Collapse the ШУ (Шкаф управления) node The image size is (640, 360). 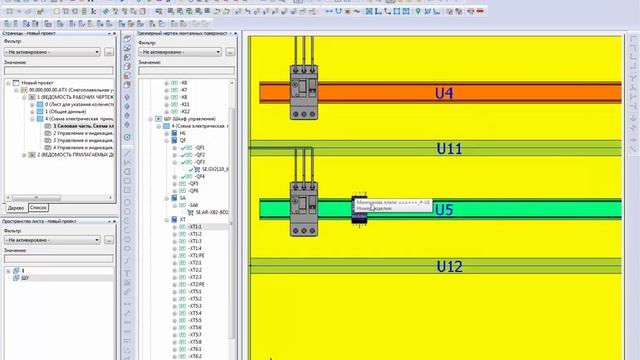click(x=151, y=119)
